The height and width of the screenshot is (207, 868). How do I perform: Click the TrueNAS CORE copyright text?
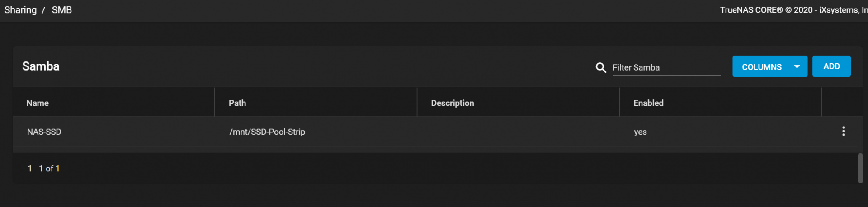[x=793, y=10]
